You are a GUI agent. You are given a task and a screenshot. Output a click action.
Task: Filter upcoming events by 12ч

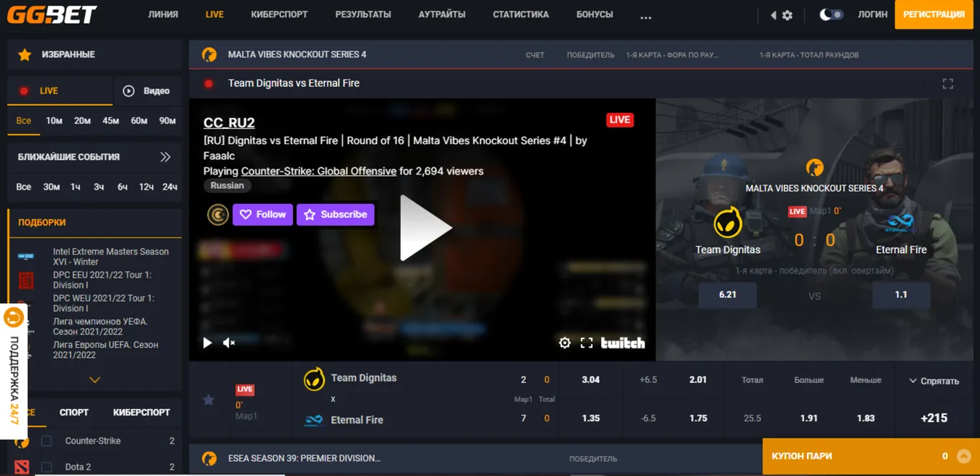pos(146,187)
